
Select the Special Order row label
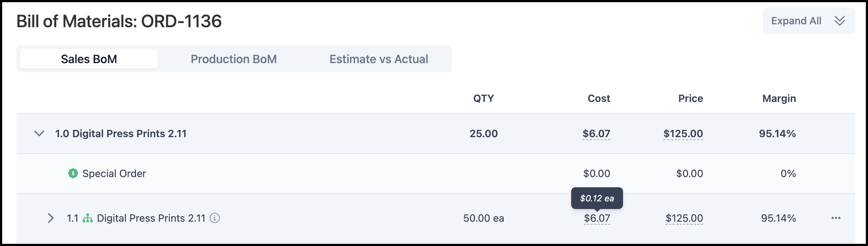114,173
